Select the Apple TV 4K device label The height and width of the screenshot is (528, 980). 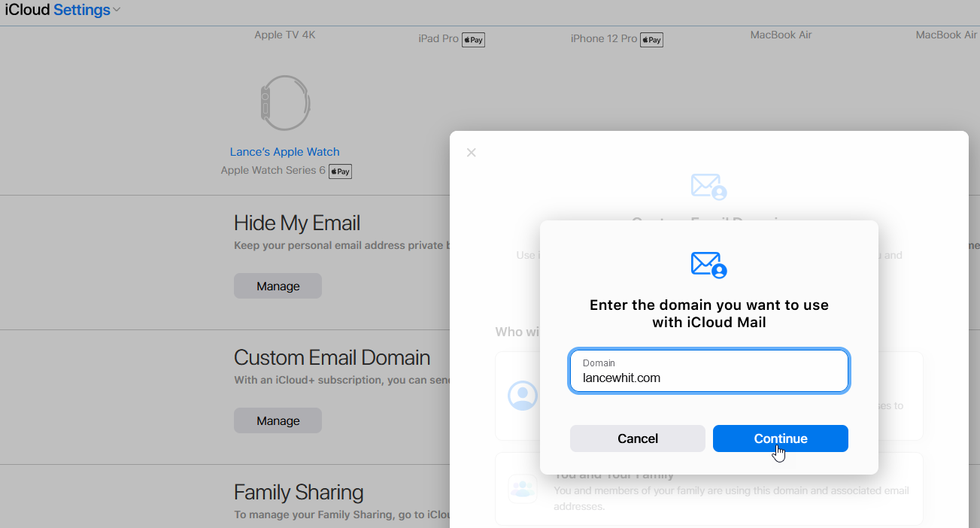click(285, 35)
